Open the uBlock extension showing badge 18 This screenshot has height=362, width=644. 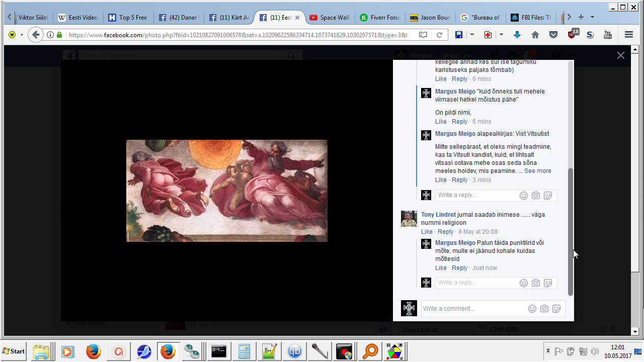[x=573, y=34]
